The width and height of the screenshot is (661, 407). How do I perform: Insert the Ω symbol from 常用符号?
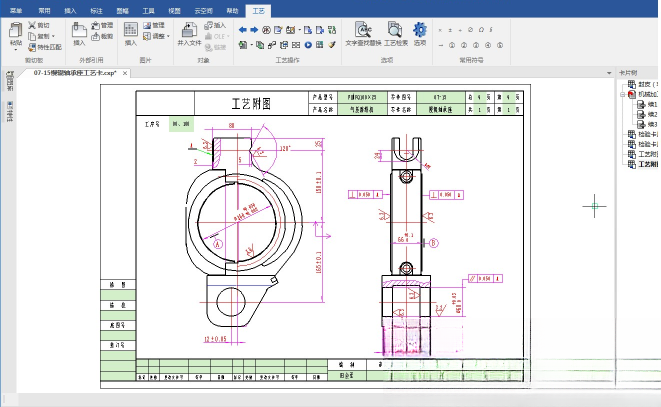tap(481, 30)
